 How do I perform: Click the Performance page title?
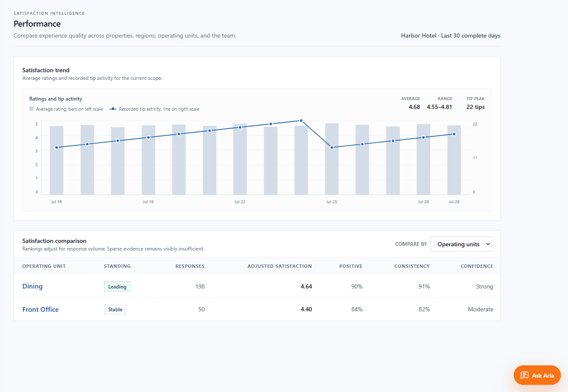click(37, 24)
